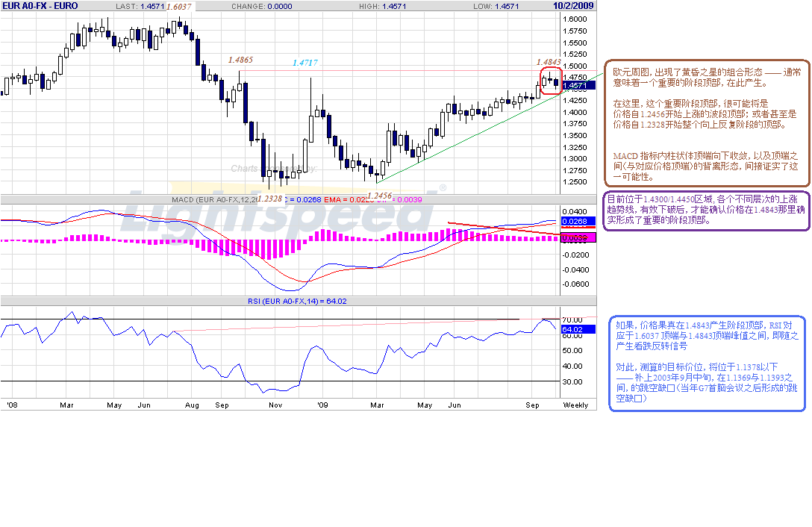Select the 1.3500 price axis value
This screenshot has height=527, width=812.
coord(575,136)
